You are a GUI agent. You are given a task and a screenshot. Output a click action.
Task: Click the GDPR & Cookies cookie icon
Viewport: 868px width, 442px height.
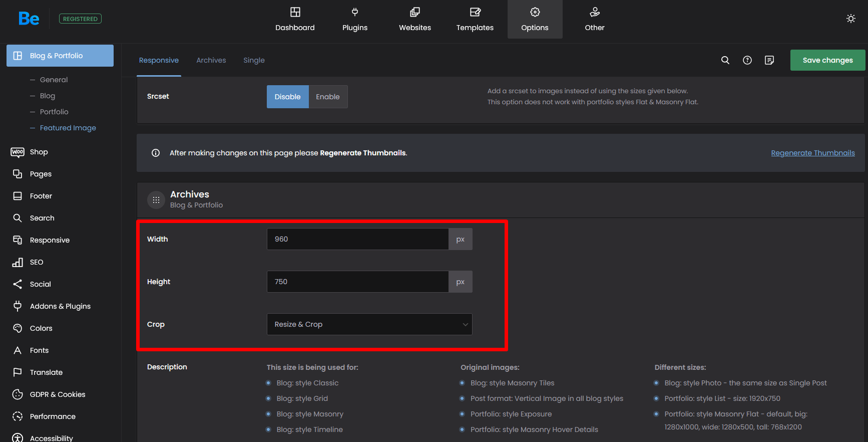[18, 394]
